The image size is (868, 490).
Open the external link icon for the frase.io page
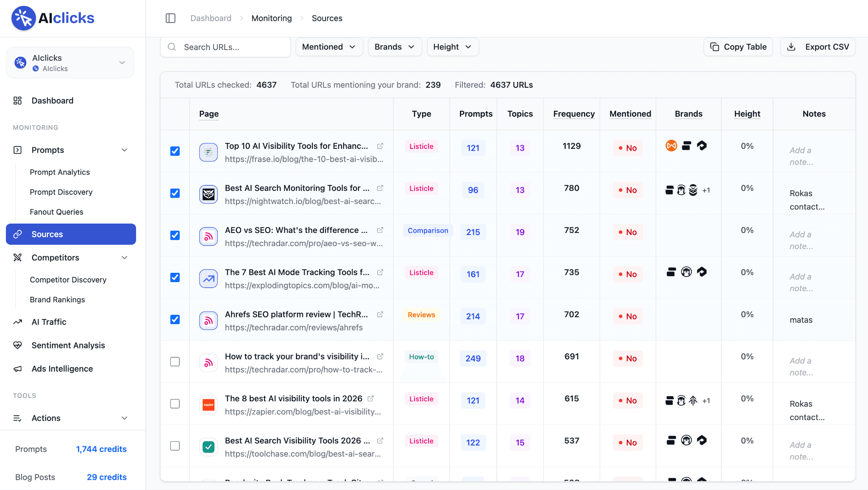pos(380,146)
